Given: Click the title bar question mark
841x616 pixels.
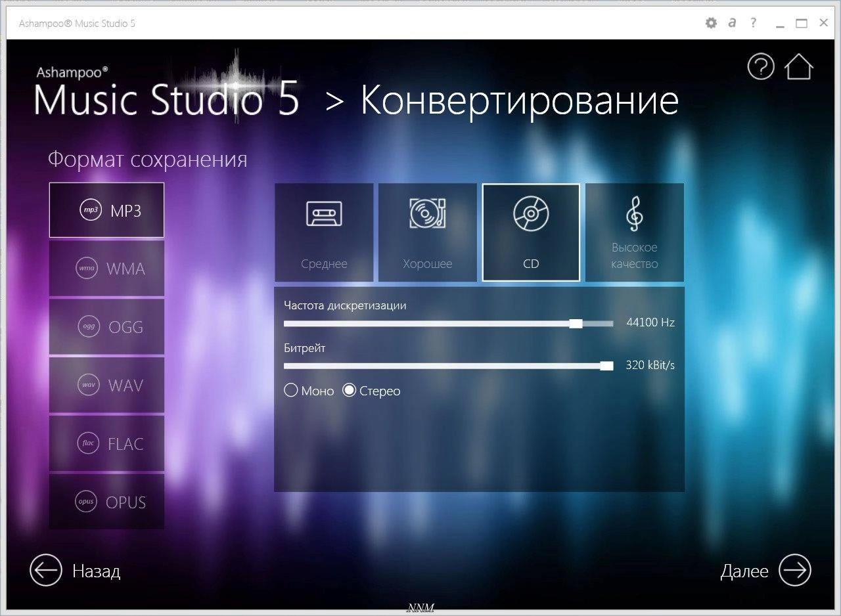Looking at the screenshot, I should [x=754, y=23].
